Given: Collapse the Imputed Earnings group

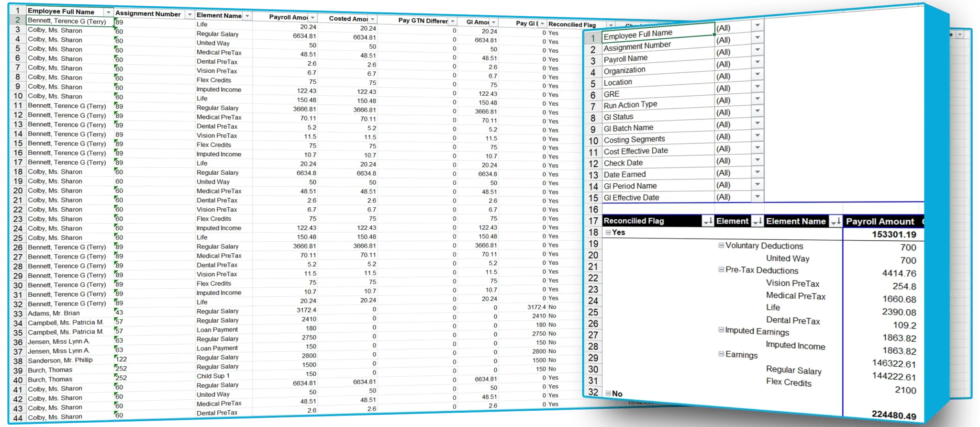Looking at the screenshot, I should click(721, 330).
